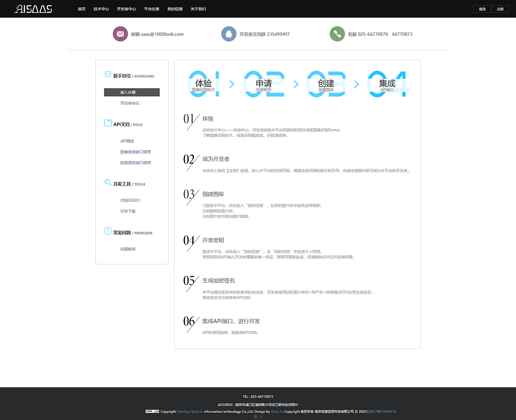Screen dimensions: 516x420
Task: Click the green phone icon
Action: 337,34
